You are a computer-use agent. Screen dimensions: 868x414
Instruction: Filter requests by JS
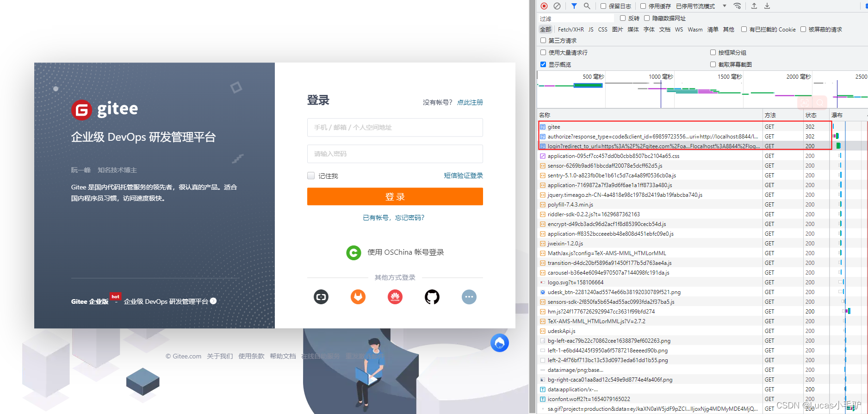591,29
